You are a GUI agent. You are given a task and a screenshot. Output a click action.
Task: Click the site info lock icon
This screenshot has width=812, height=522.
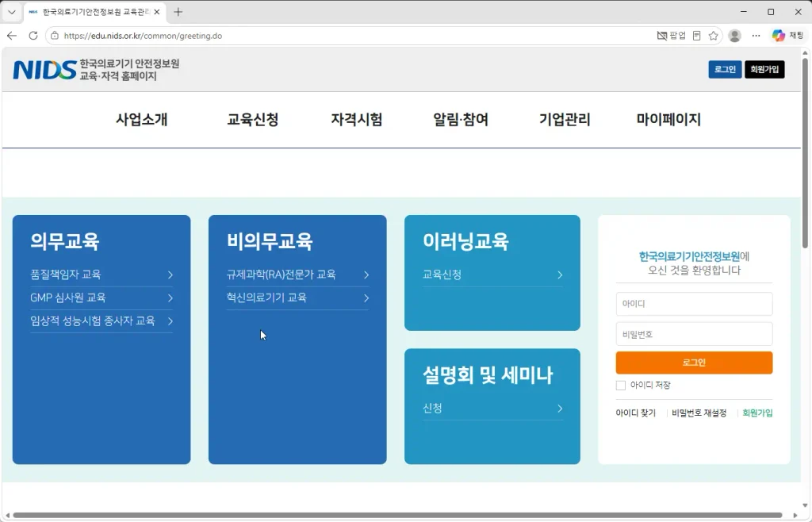pos(55,36)
